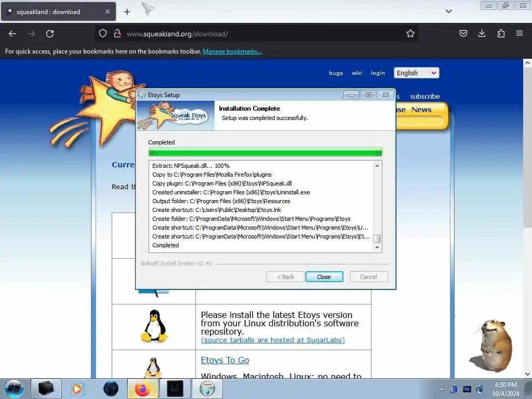Click the Etoys Setup title bar icon

tap(142, 95)
